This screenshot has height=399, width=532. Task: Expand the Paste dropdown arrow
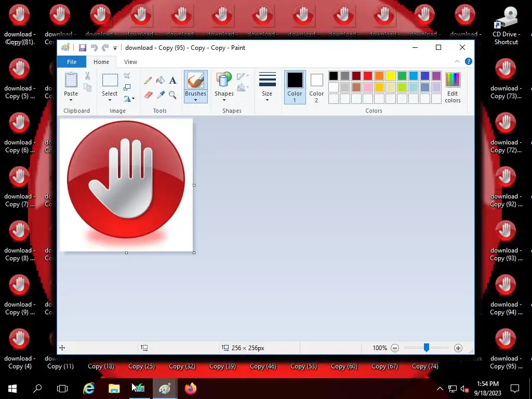click(x=71, y=100)
